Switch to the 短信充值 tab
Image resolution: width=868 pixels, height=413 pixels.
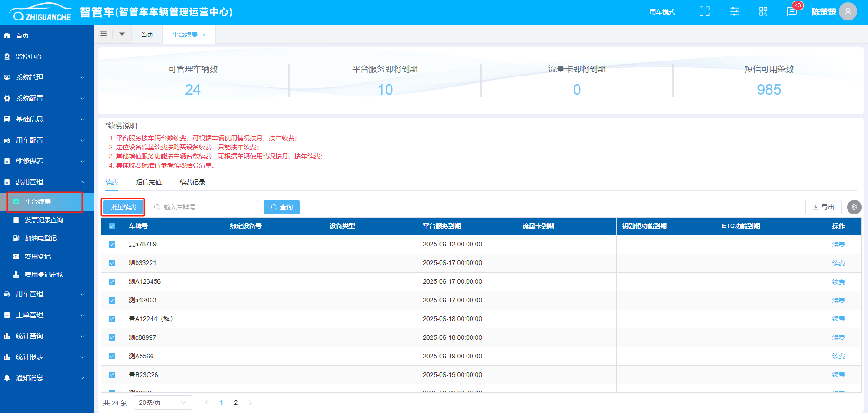(148, 182)
